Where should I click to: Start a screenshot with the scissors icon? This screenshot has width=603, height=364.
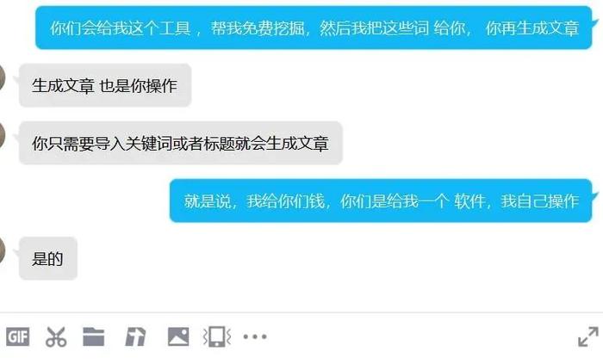(56, 336)
